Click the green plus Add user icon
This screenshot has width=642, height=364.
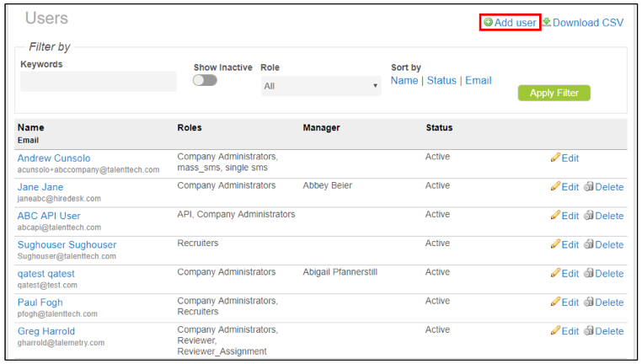489,23
